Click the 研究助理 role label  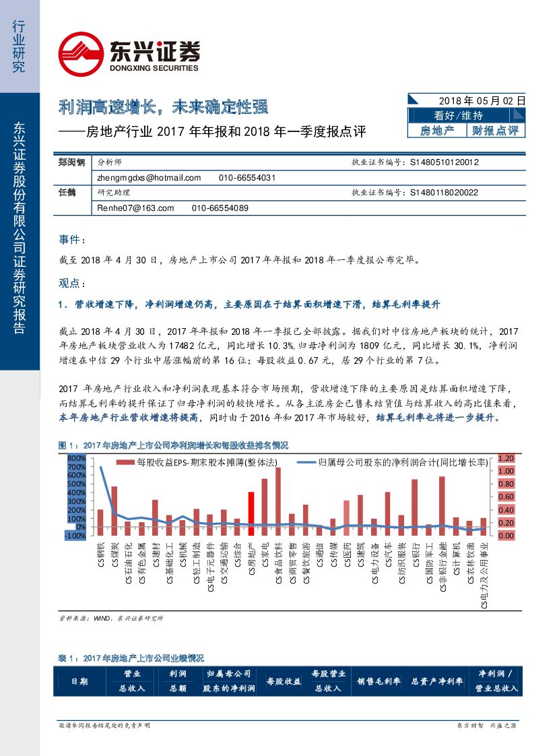coord(114,193)
